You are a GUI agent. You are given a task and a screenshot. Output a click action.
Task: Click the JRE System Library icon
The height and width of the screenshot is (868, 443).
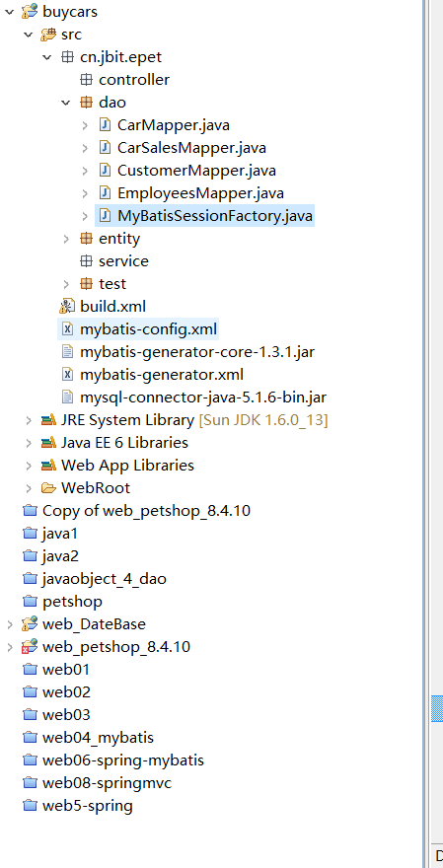point(48,420)
